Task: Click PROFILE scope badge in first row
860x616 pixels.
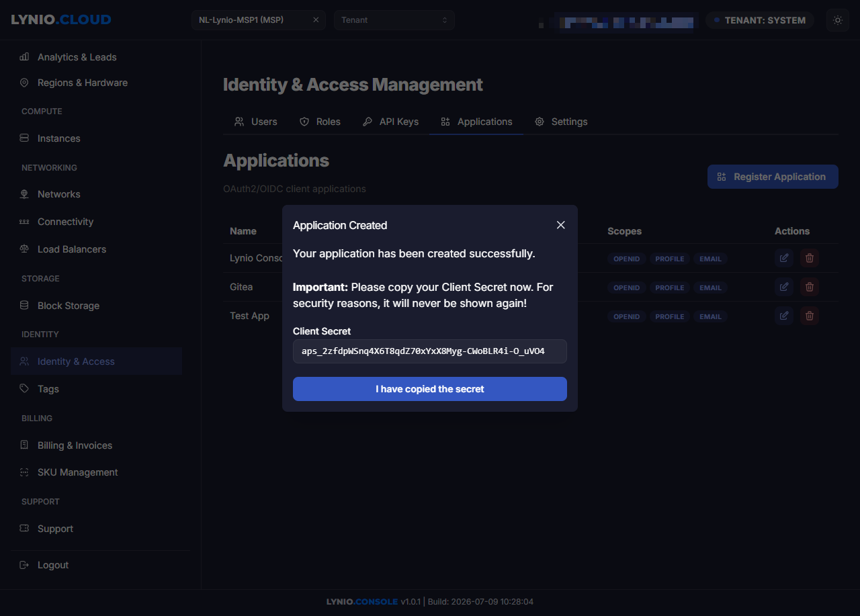Action: point(670,259)
